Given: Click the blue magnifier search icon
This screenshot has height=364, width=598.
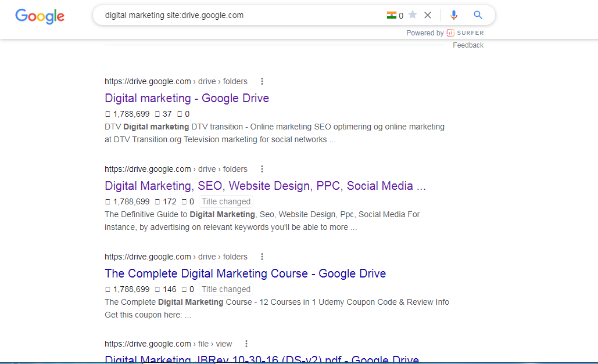Looking at the screenshot, I should pyautogui.click(x=478, y=15).
